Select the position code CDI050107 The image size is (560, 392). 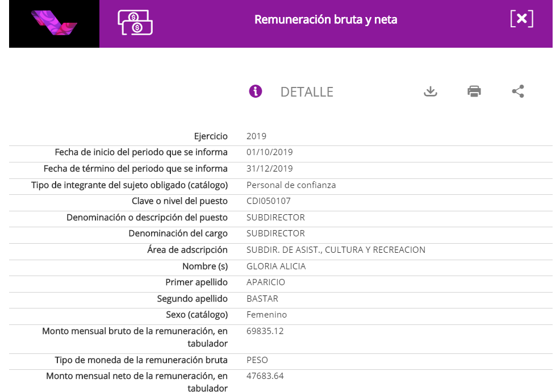pos(269,201)
